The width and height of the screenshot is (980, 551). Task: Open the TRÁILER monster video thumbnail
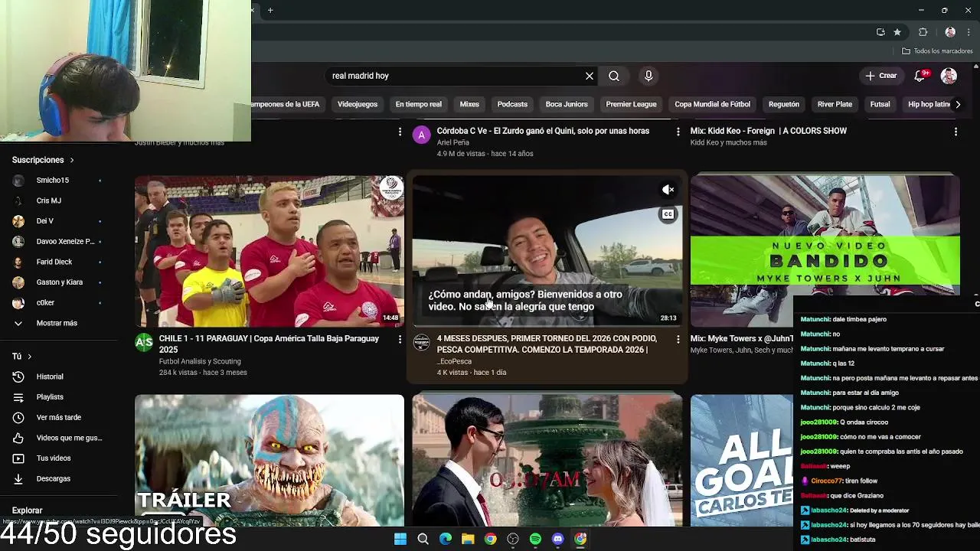(x=269, y=460)
